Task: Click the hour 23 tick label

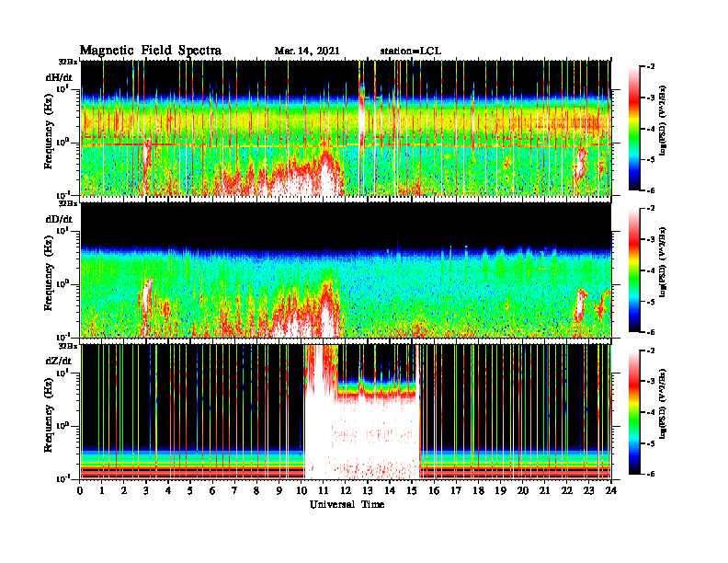Action: pyautogui.click(x=588, y=490)
